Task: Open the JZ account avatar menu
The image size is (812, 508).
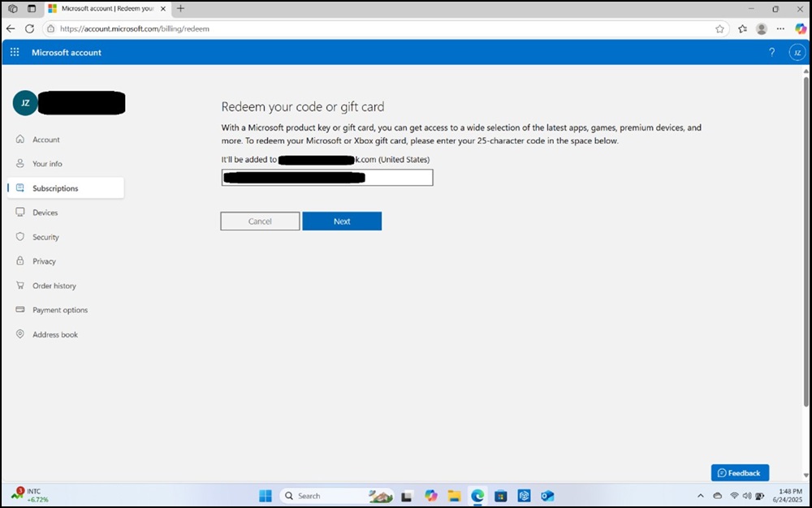Action: (x=797, y=52)
